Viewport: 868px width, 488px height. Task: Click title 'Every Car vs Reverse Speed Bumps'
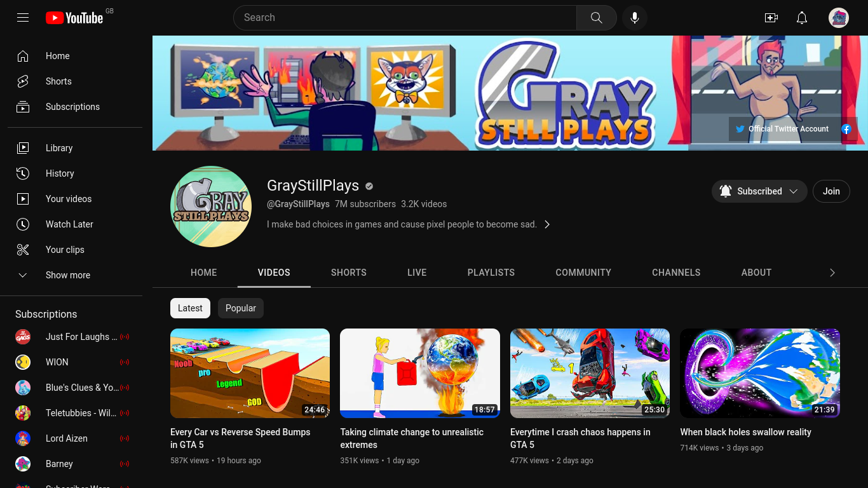[x=240, y=438]
